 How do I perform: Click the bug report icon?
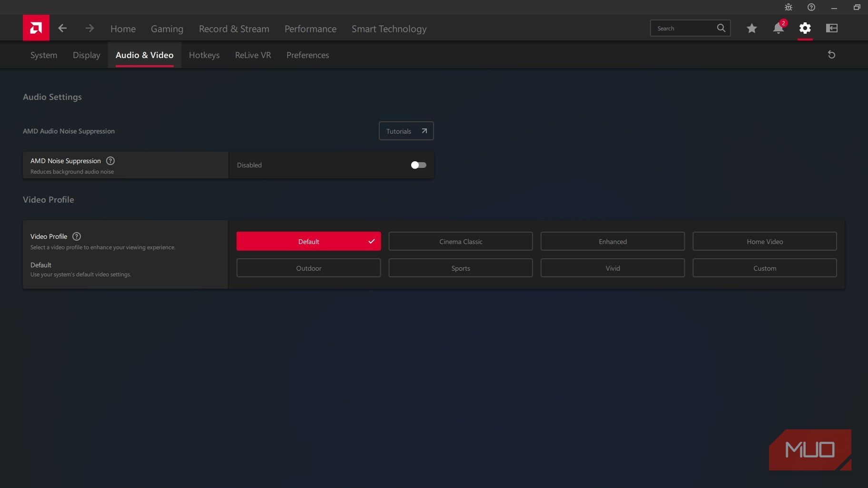point(789,7)
